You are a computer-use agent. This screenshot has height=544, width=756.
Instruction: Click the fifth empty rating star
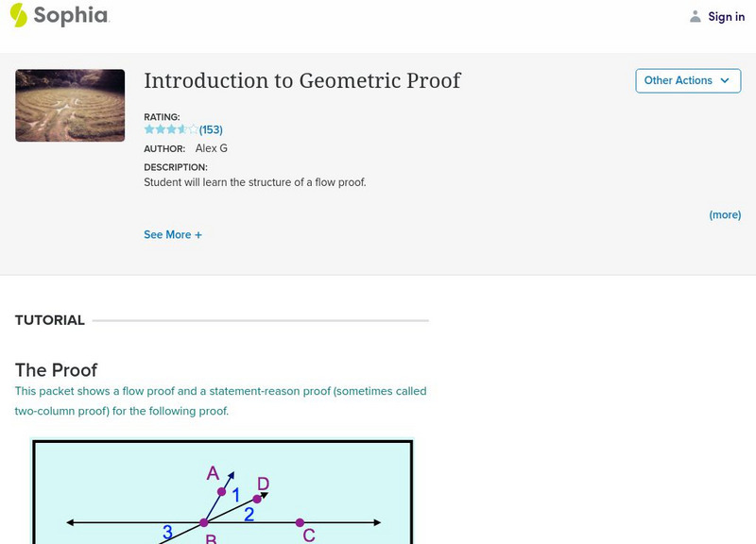(193, 129)
